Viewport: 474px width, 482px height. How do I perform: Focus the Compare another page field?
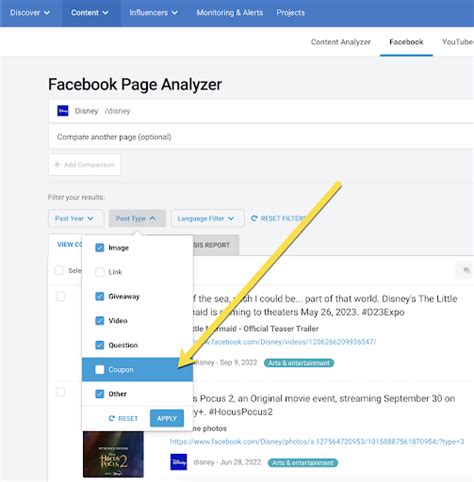[x=261, y=137]
